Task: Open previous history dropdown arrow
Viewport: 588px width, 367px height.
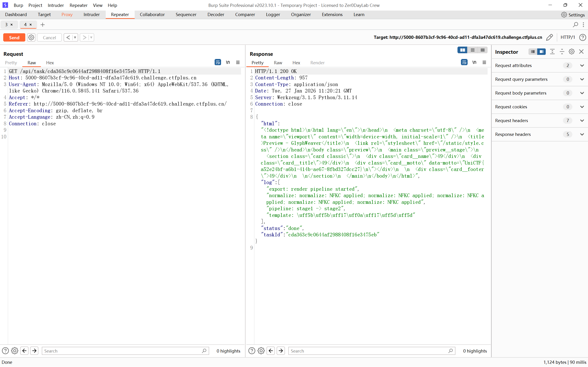Action: click(75, 37)
